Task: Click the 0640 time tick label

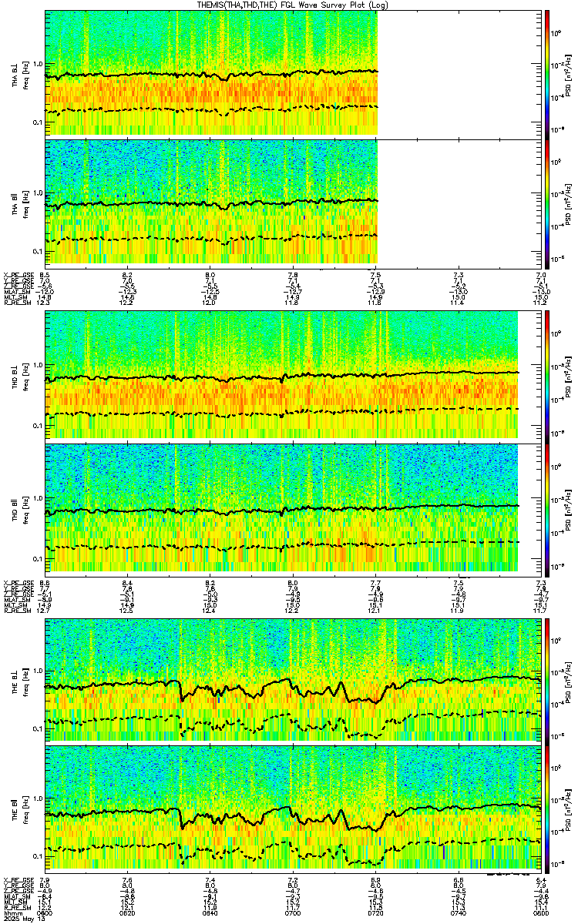Action: (x=210, y=914)
